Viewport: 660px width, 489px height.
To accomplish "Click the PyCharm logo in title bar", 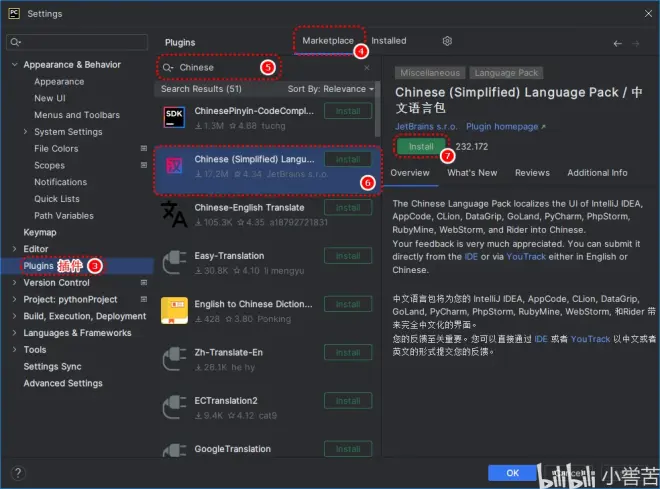I will point(14,13).
